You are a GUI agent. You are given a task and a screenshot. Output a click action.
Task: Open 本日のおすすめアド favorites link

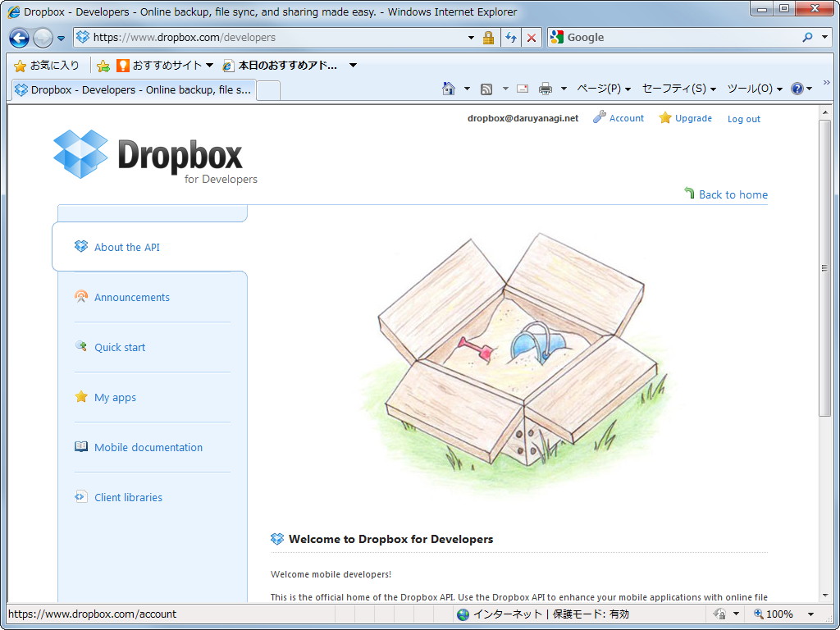tap(281, 66)
